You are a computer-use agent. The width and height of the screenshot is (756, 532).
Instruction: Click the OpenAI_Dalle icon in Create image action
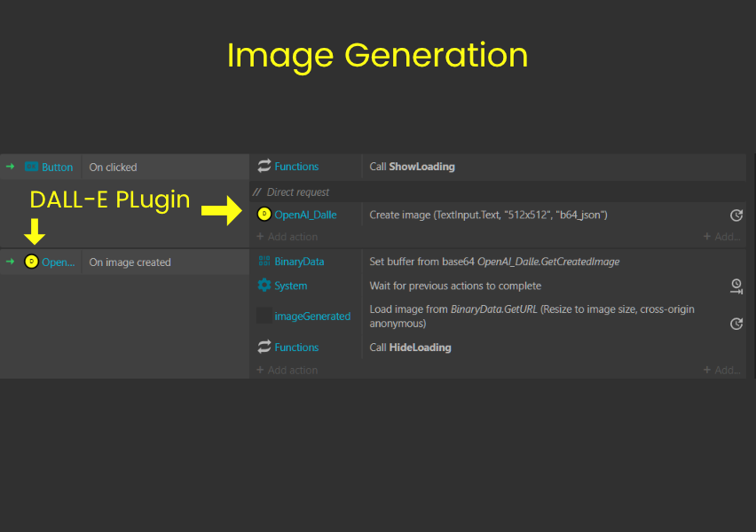tap(264, 215)
